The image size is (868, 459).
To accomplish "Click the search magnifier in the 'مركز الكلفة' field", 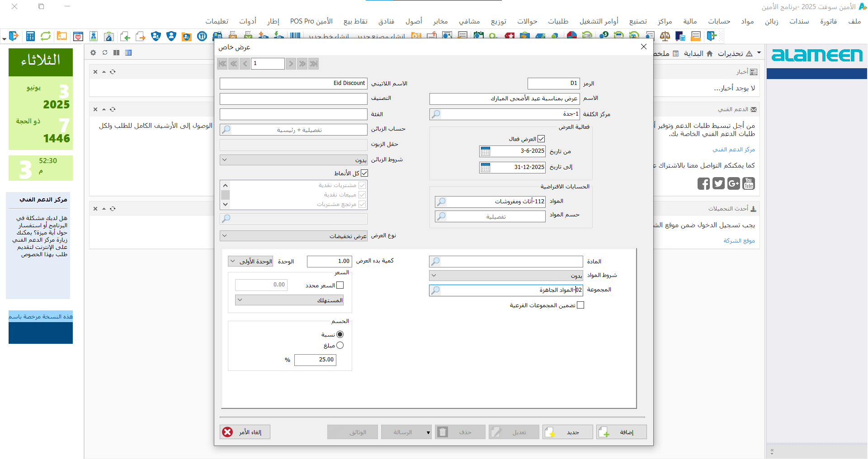I will [x=436, y=114].
